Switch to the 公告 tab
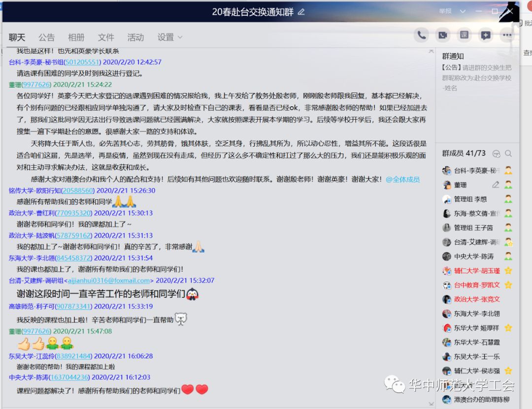Screen dimensions: 532x409 [47, 37]
